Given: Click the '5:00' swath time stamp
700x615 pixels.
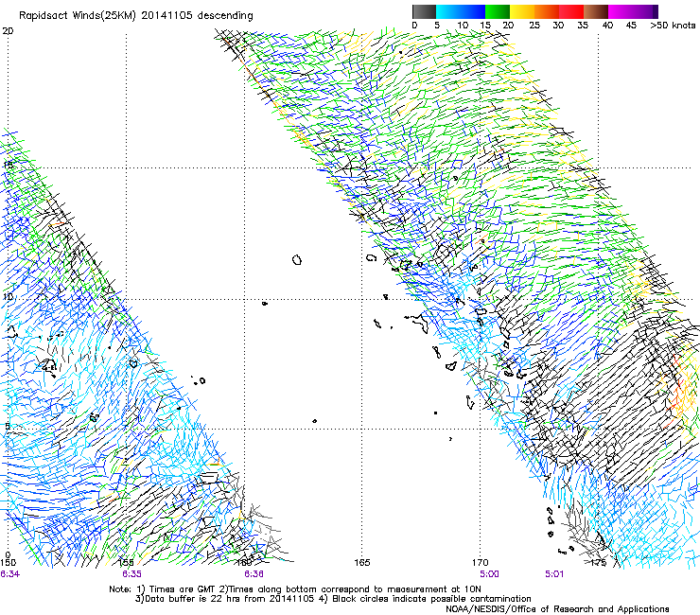Looking at the screenshot, I should pos(489,574).
